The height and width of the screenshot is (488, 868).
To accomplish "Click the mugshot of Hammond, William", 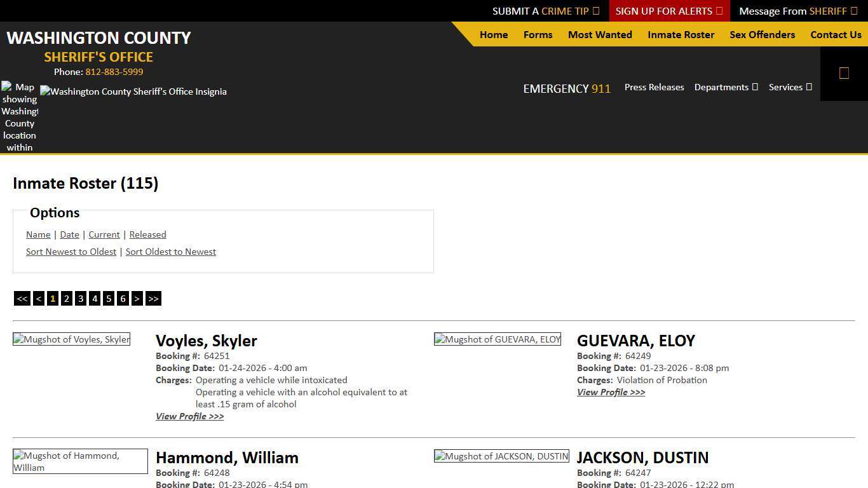I will tap(80, 461).
